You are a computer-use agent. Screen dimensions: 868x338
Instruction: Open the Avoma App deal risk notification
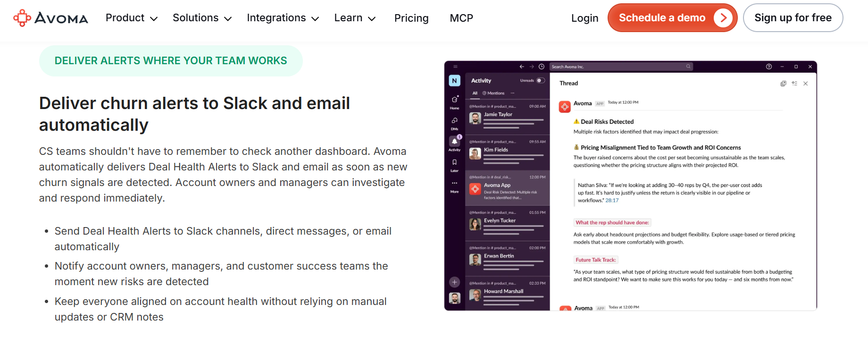tap(508, 188)
